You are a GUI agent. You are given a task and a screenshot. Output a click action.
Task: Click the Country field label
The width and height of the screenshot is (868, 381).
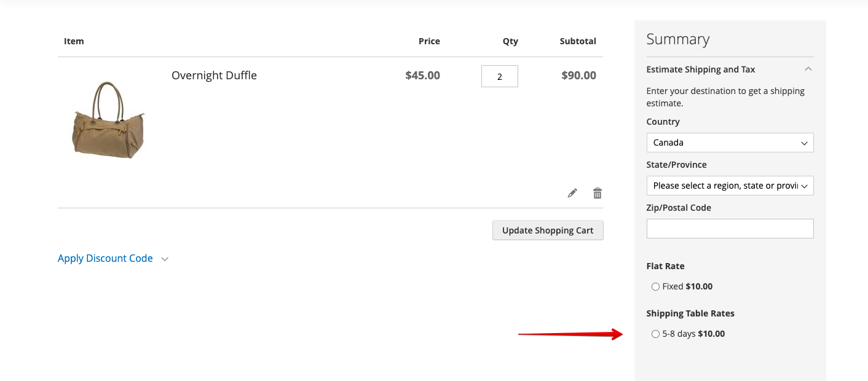663,122
